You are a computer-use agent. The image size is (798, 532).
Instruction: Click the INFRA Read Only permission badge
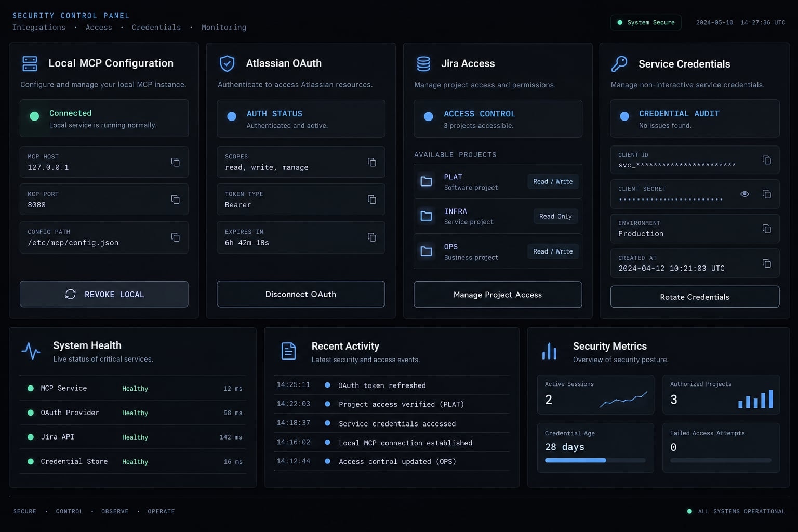pyautogui.click(x=555, y=216)
